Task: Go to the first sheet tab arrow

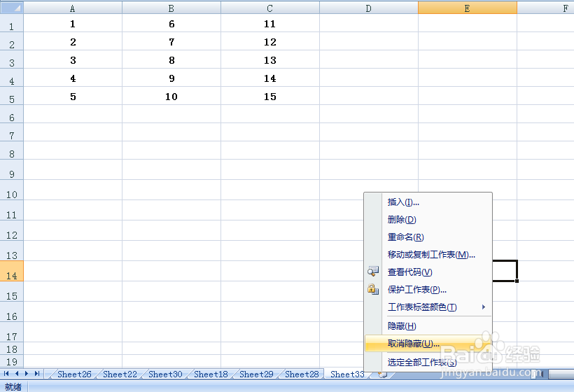Action: [x=6, y=374]
